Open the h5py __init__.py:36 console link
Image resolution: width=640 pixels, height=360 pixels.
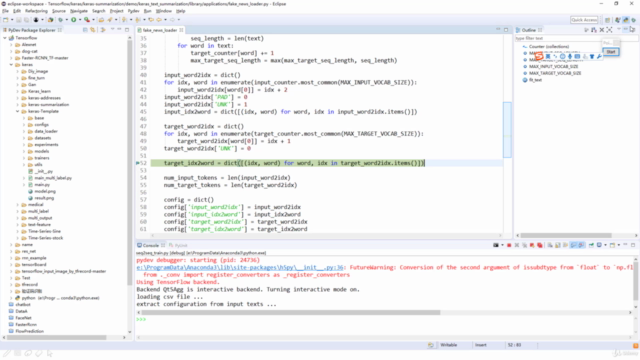pos(240,267)
